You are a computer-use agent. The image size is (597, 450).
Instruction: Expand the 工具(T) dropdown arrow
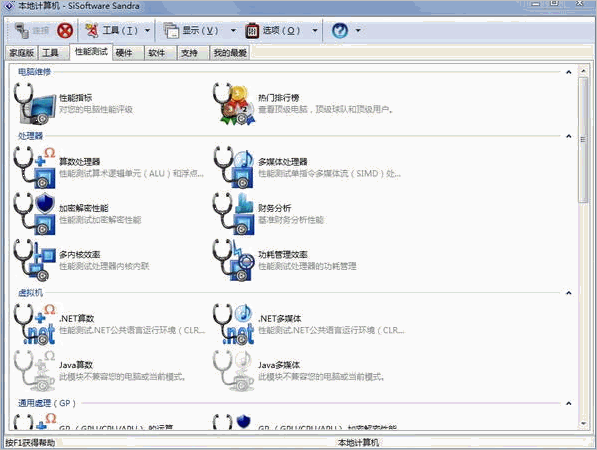click(x=148, y=30)
